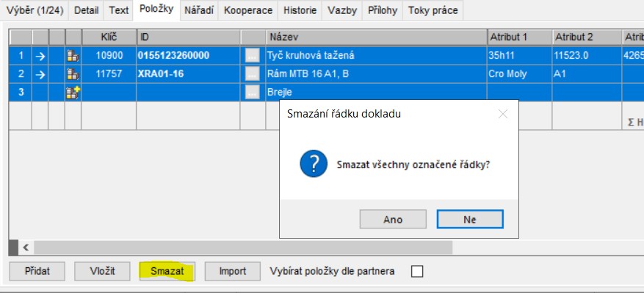Open lookup button for Tyč kruhová tažená
The width and height of the screenshot is (644, 293).
(252, 56)
